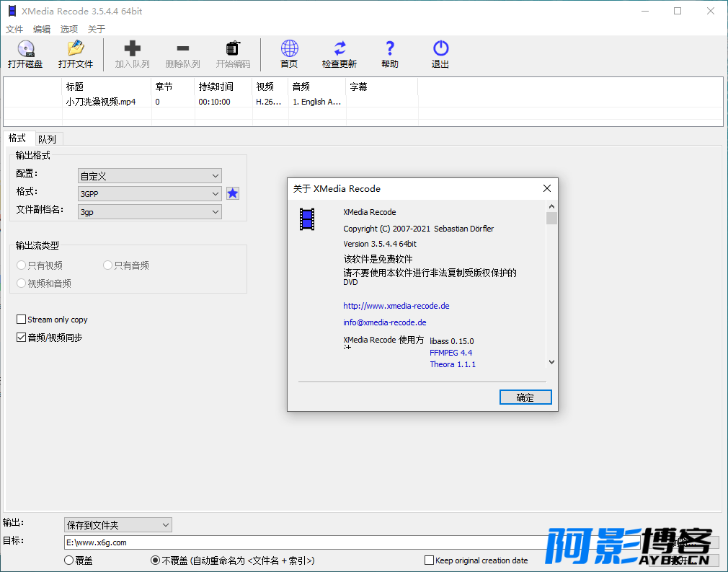The width and height of the screenshot is (728, 572).
Task: Select the Overwrite (覆盖) radio button
Action: point(68,560)
